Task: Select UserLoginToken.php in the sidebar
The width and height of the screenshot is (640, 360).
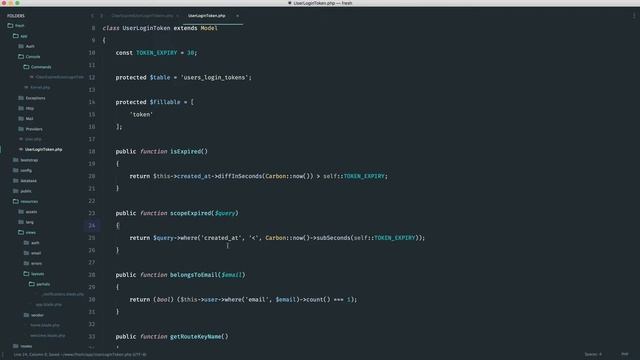Action: [x=43, y=149]
